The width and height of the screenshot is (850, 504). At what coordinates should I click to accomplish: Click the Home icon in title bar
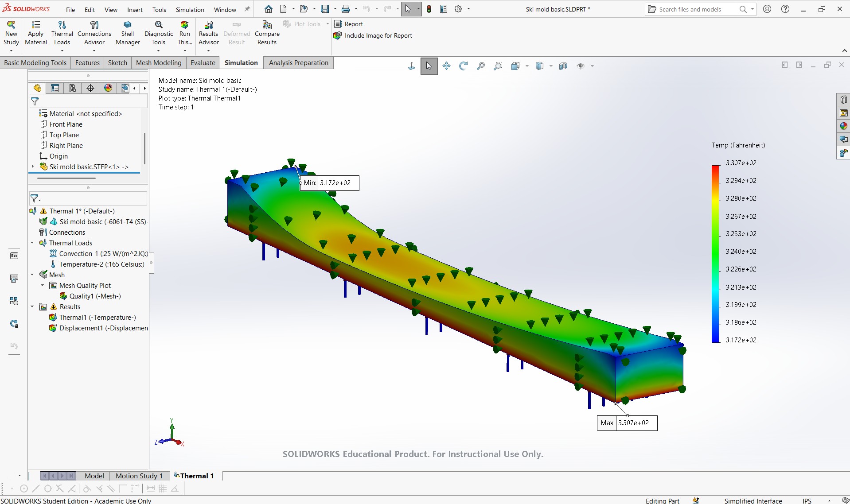coord(269,9)
